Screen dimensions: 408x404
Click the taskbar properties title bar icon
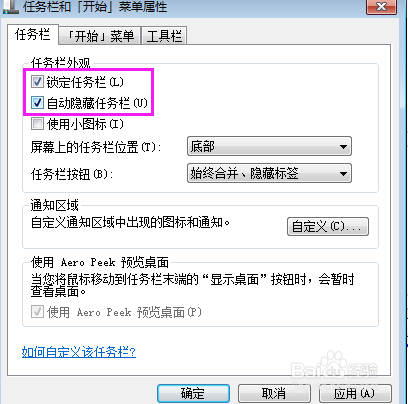[10, 7]
